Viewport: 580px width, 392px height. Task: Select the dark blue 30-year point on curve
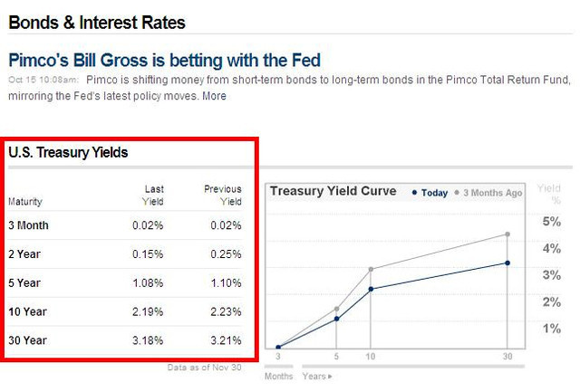coord(507,263)
